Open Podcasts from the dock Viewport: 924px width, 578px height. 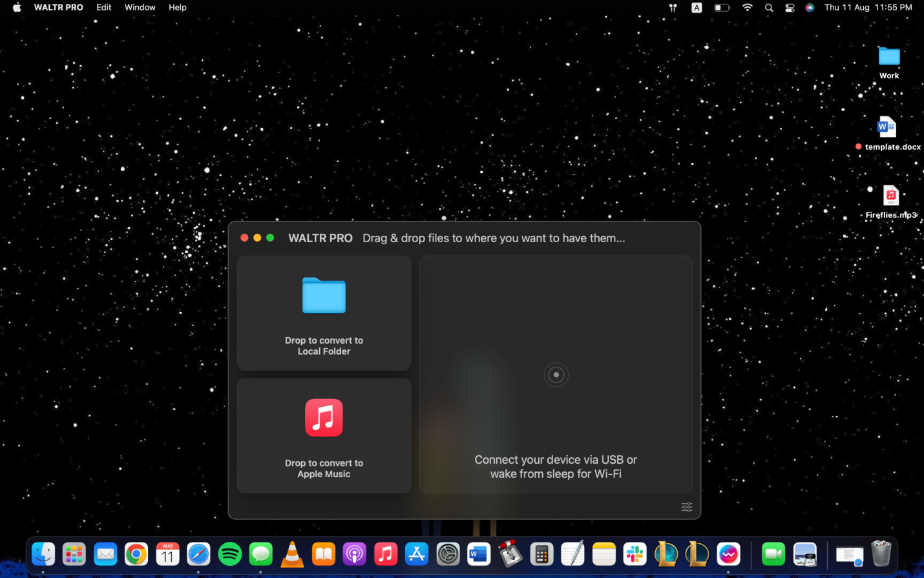354,554
